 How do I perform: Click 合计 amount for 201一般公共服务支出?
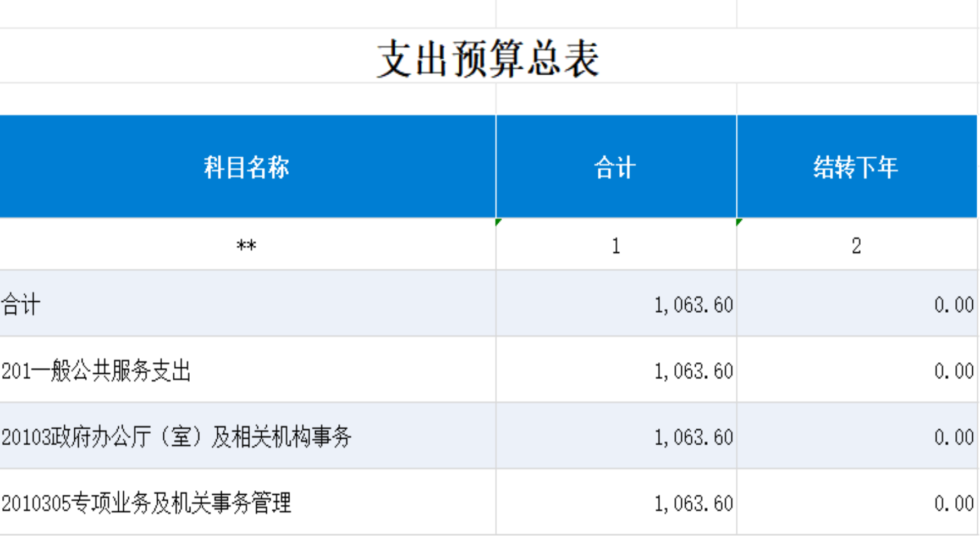(693, 371)
